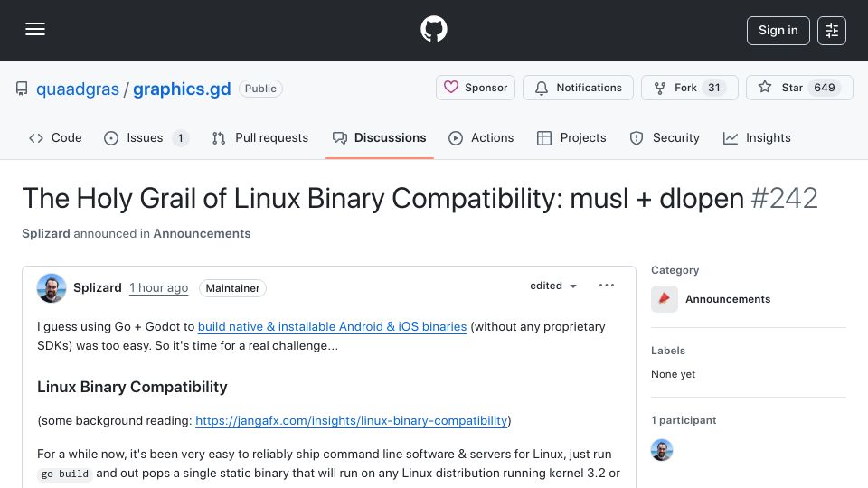
Task: View the star count 649
Action: [825, 88]
